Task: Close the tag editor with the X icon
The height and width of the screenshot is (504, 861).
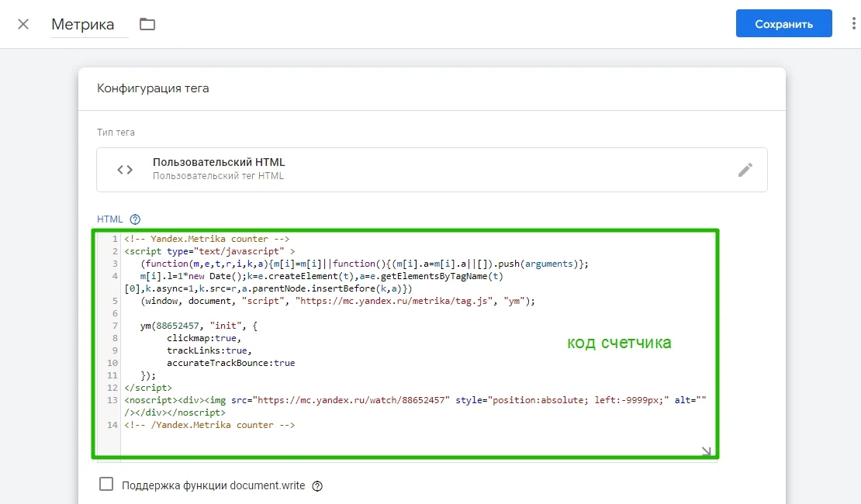Action: tap(23, 24)
